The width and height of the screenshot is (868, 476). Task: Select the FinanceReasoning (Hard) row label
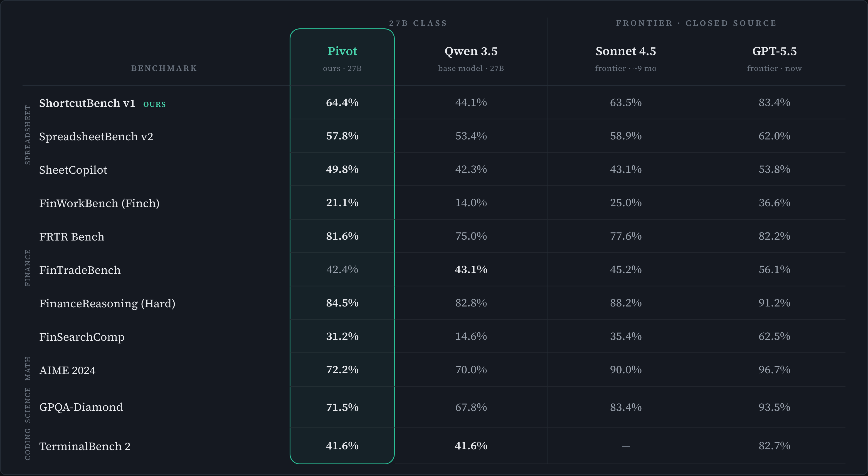107,303
